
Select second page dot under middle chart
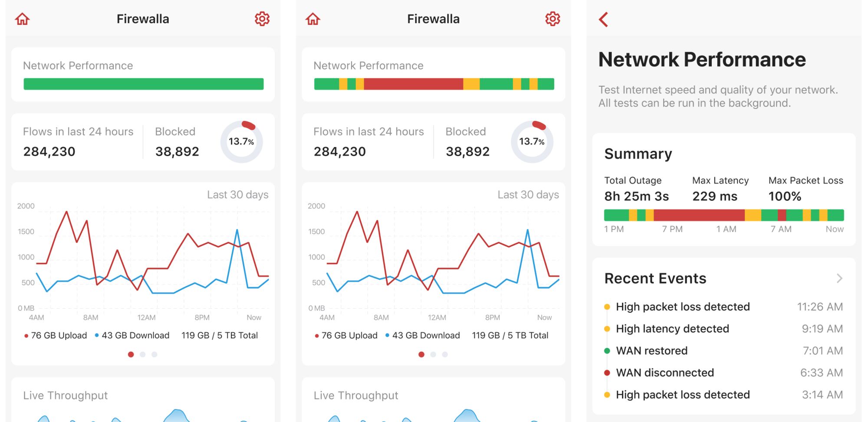(x=433, y=354)
